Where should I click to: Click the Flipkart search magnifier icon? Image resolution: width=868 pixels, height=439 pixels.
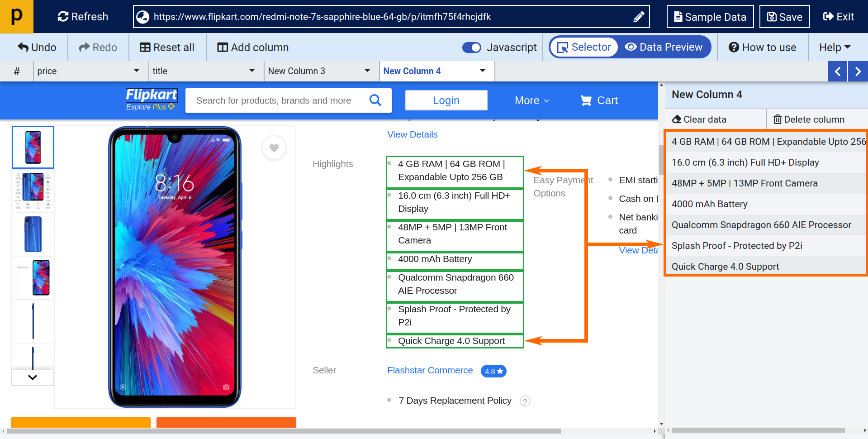375,100
